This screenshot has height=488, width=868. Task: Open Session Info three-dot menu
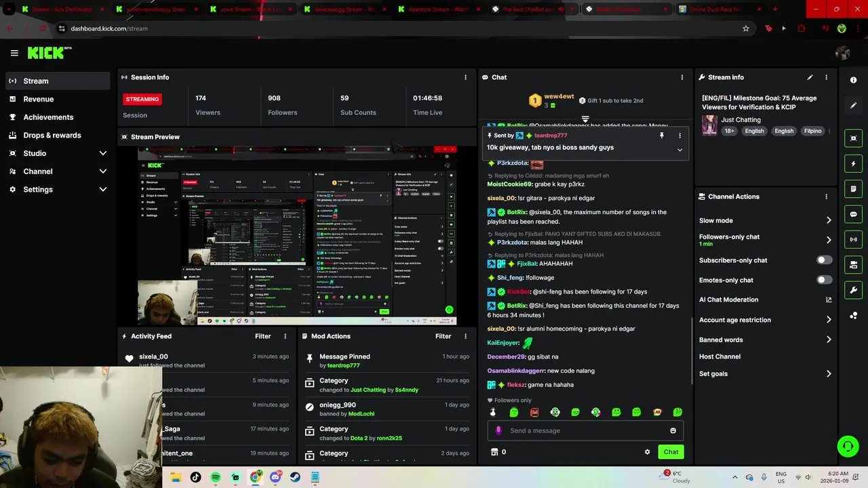(465, 77)
